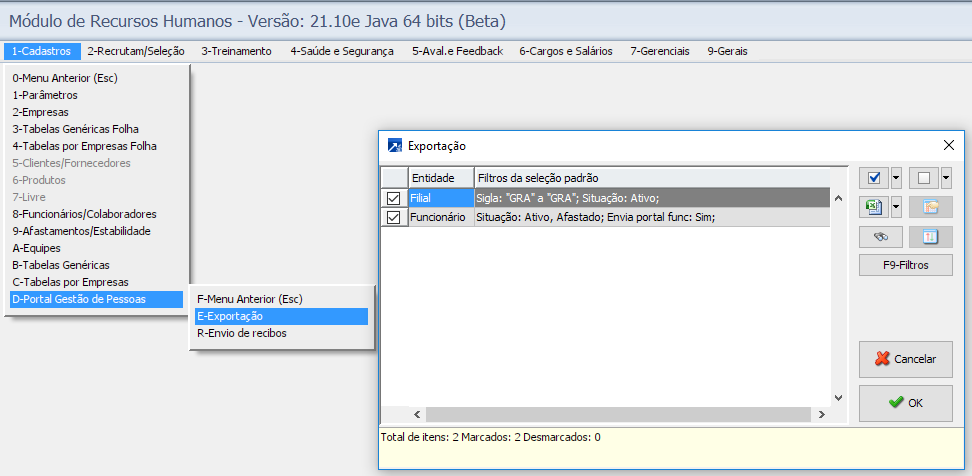Click the red-green arrows sort icon button

click(930, 236)
